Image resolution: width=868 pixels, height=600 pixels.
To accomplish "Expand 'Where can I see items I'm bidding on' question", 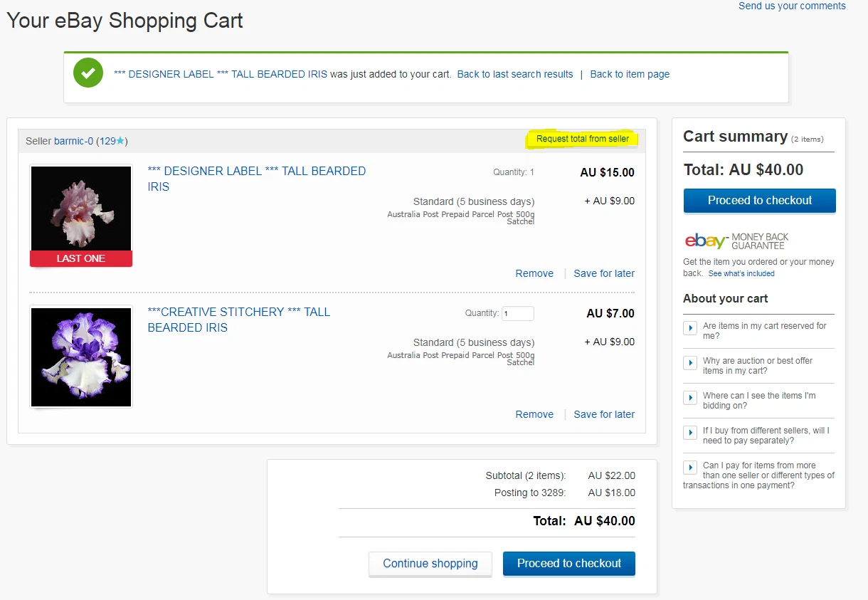I will 689,397.
